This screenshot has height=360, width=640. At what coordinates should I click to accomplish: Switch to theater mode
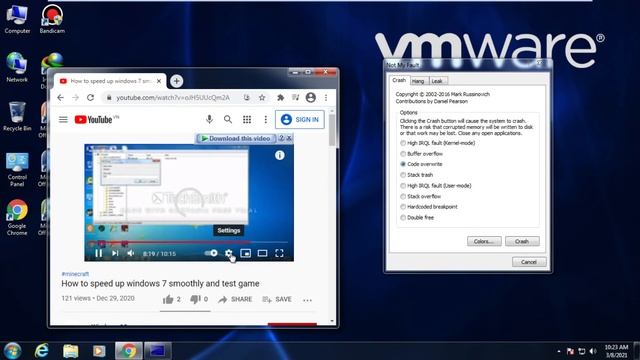click(262, 253)
